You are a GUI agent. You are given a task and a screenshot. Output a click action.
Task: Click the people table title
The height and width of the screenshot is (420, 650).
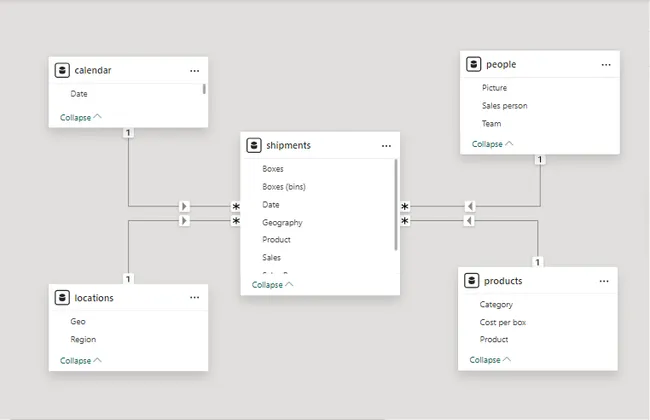point(501,64)
